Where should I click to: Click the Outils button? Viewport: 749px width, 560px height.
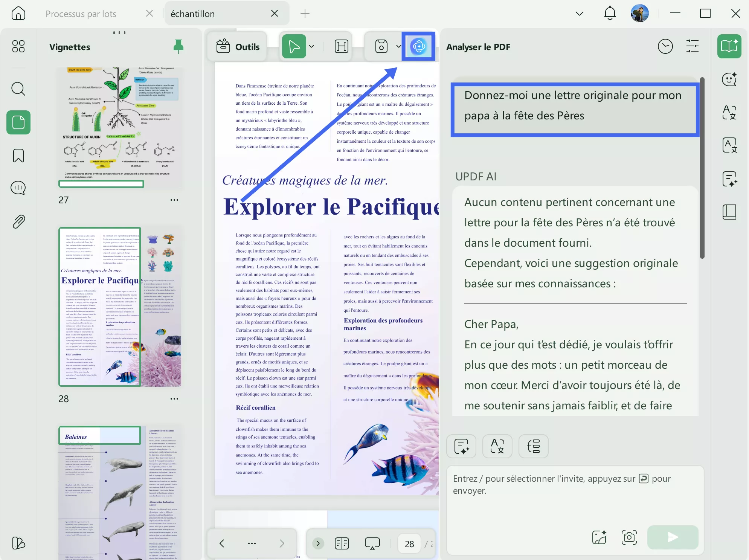tap(238, 47)
